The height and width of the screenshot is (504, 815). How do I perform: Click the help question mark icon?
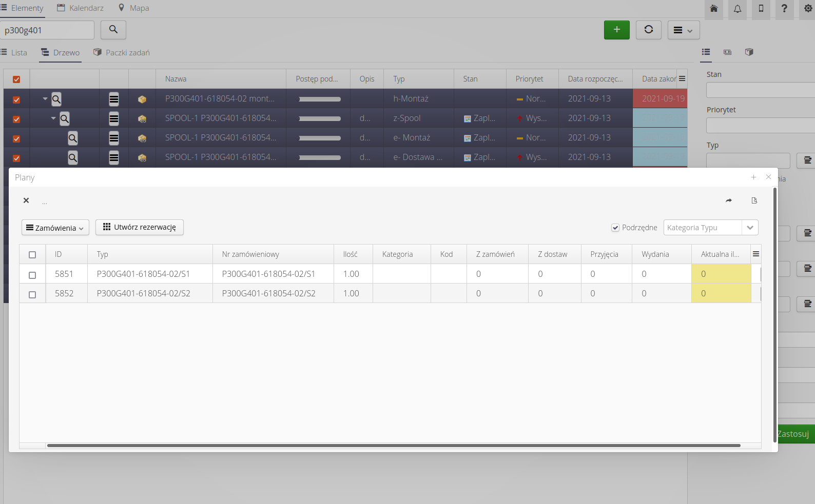[784, 9]
